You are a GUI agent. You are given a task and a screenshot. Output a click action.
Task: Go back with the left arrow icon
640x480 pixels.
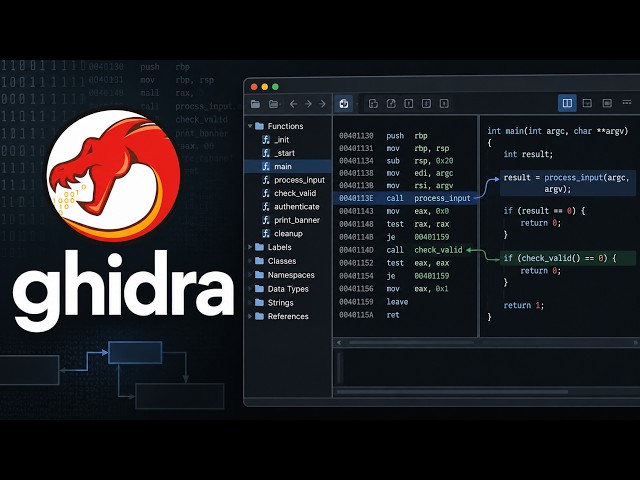click(x=293, y=104)
